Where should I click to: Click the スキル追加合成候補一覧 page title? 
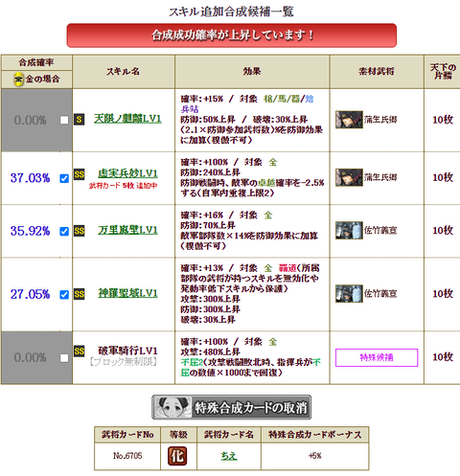(x=231, y=11)
